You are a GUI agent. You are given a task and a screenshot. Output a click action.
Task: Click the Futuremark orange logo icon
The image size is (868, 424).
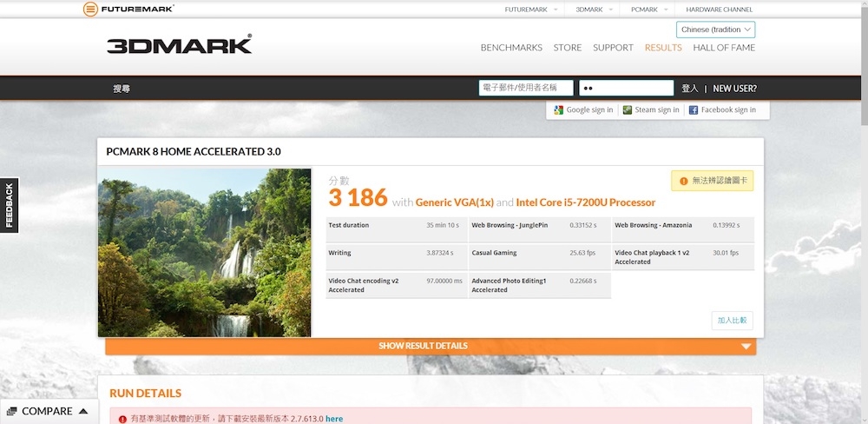tap(90, 9)
